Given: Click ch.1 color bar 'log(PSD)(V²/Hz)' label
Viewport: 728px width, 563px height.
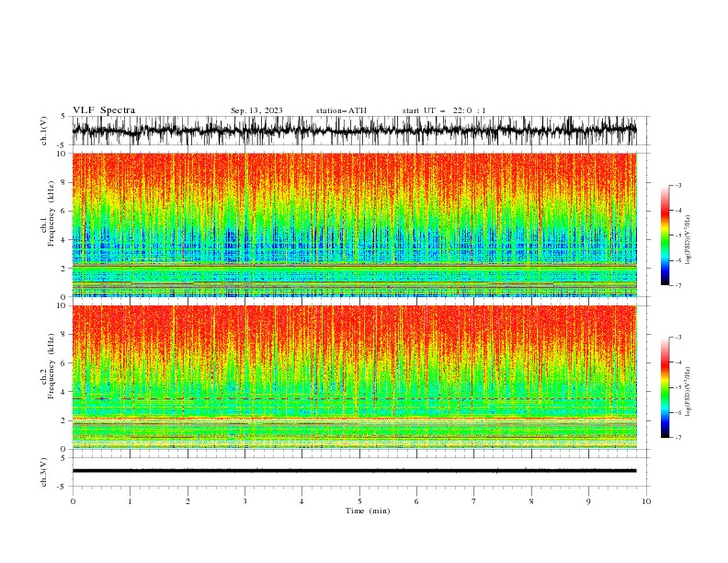Looking at the screenshot, I should pos(688,240).
